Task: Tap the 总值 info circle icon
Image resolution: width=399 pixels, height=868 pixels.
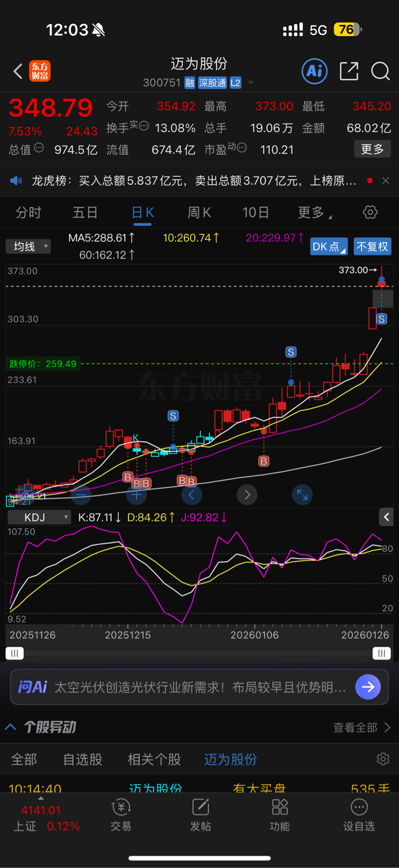Action: tap(39, 148)
